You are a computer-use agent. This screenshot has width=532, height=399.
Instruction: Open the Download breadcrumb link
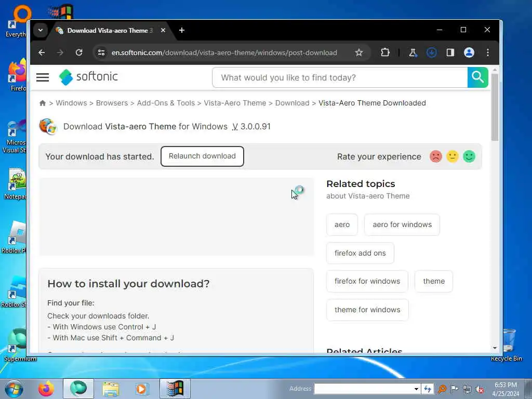pos(292,103)
